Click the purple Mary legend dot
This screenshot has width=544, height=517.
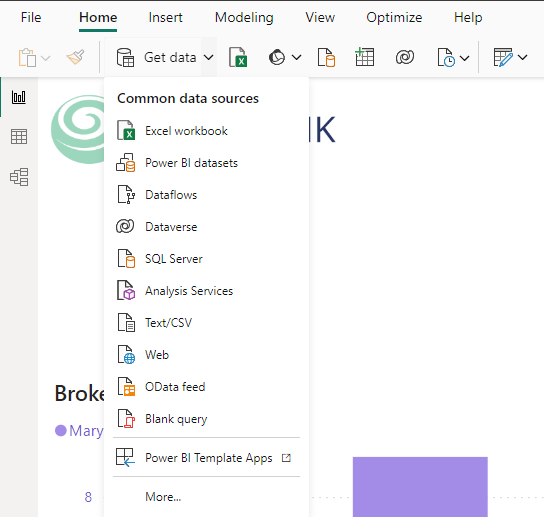[61, 431]
